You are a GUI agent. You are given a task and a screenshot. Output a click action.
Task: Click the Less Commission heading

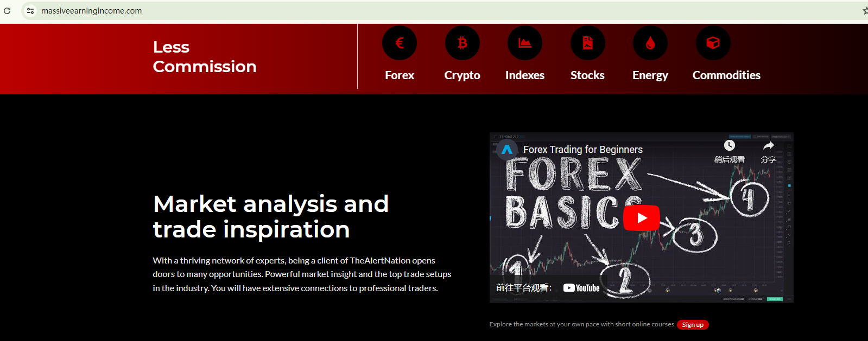coord(205,57)
